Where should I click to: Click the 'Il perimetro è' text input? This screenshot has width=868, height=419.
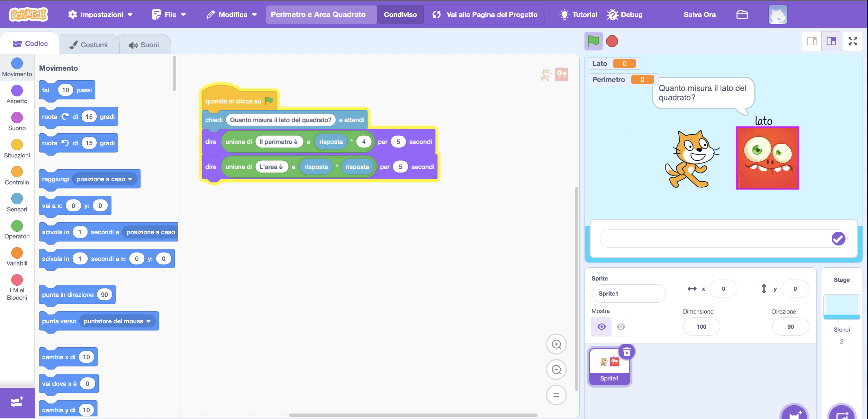[279, 142]
